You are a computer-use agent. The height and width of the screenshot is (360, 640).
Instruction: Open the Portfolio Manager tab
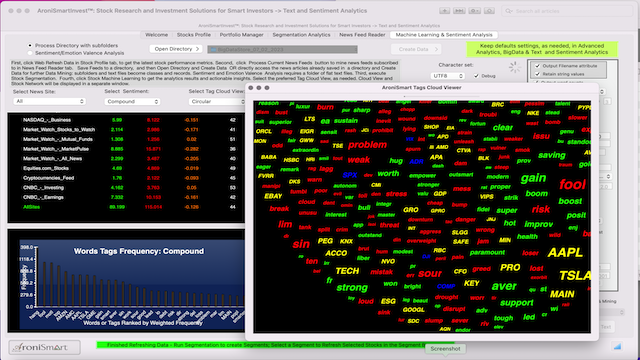pos(242,35)
